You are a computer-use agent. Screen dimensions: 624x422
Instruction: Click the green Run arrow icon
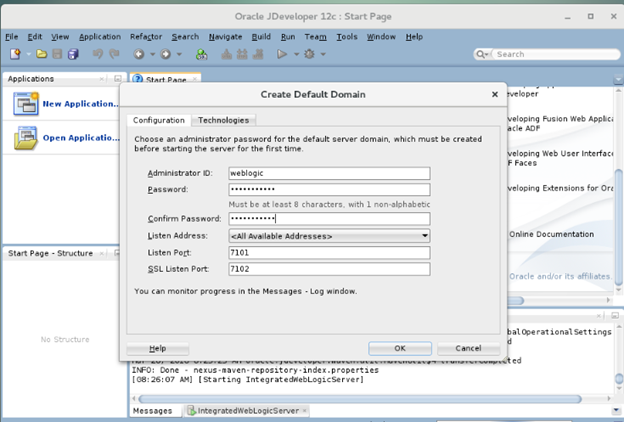tap(283, 54)
